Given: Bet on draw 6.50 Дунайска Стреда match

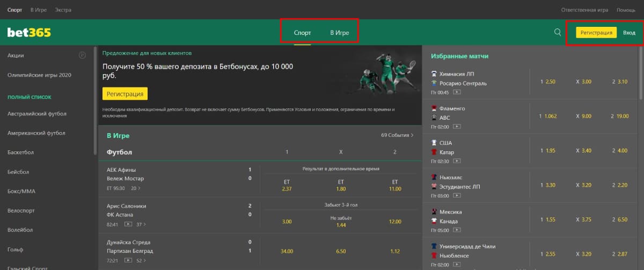Looking at the screenshot, I should 341,251.
